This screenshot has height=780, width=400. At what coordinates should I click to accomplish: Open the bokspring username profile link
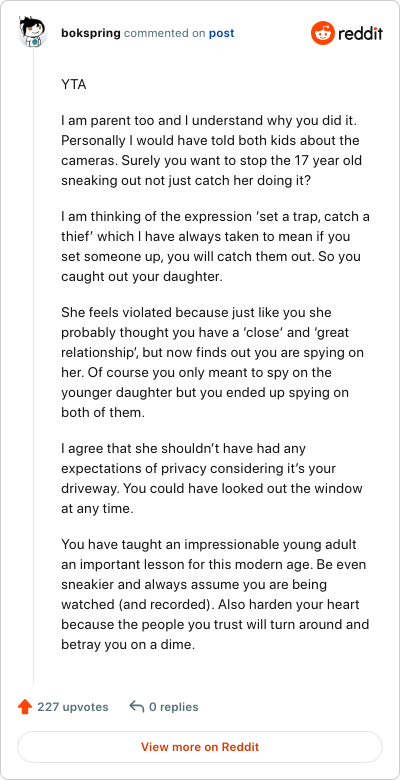[x=91, y=33]
